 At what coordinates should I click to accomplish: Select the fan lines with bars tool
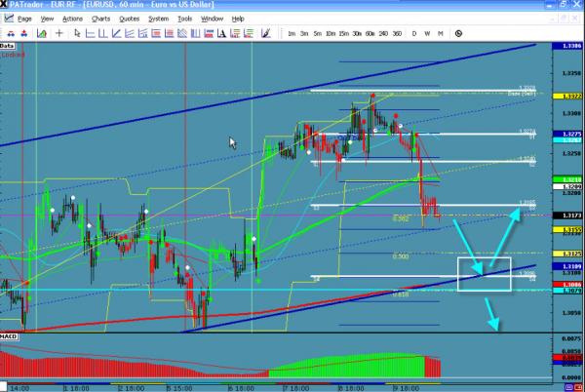142,33
